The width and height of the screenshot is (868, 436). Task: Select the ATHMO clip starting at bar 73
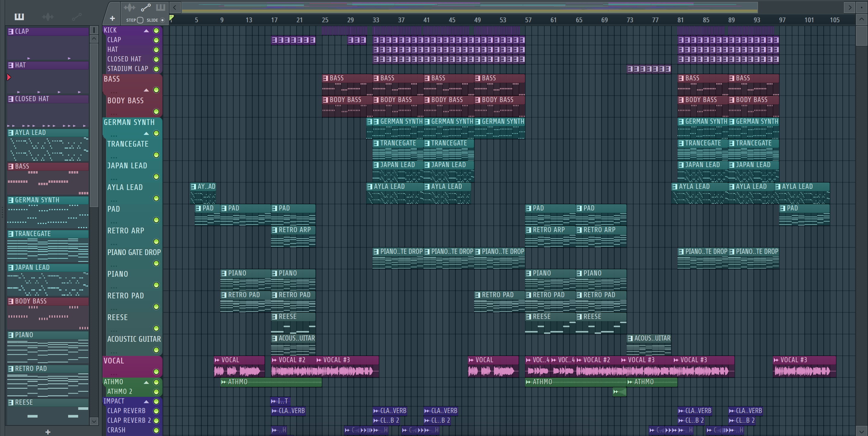coord(652,382)
